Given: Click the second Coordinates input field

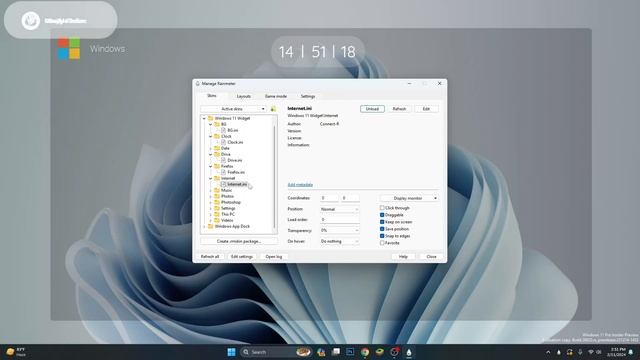Looking at the screenshot, I should pyautogui.click(x=350, y=198).
